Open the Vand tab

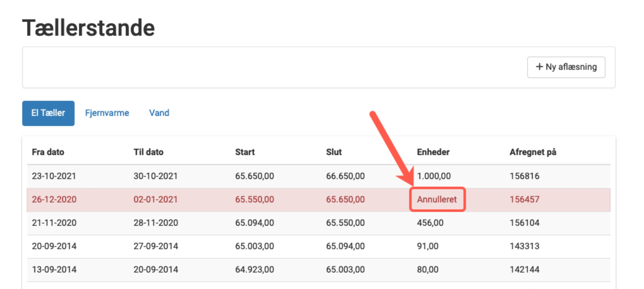159,113
